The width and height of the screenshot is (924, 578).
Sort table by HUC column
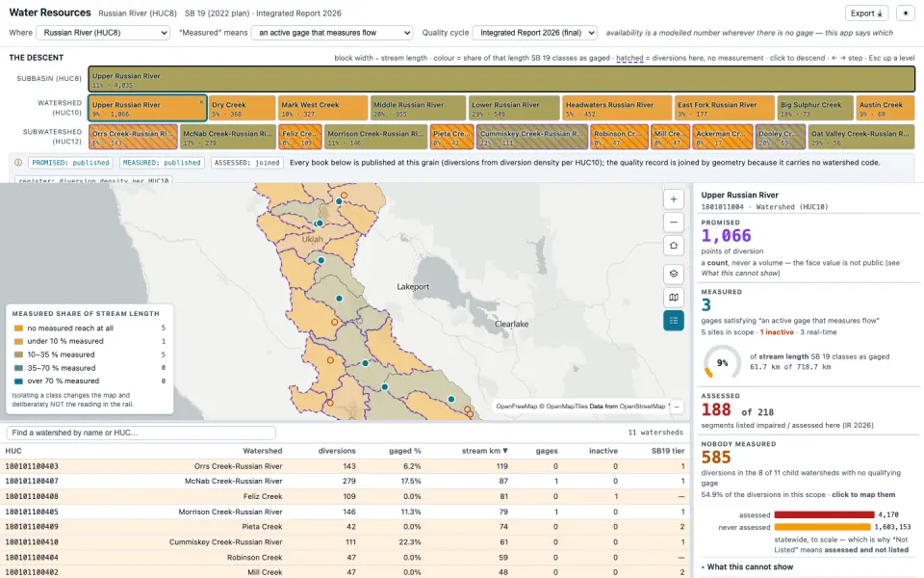click(13, 451)
